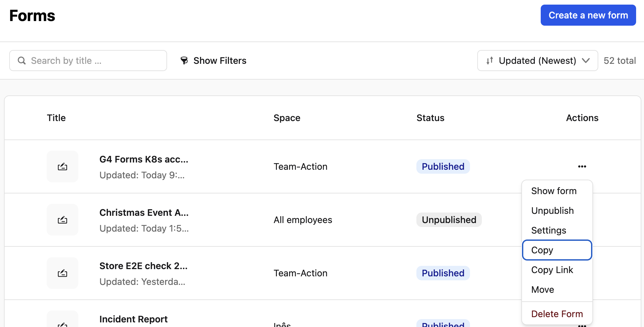
Task: Select Move from the actions menu
Action: 557,289
